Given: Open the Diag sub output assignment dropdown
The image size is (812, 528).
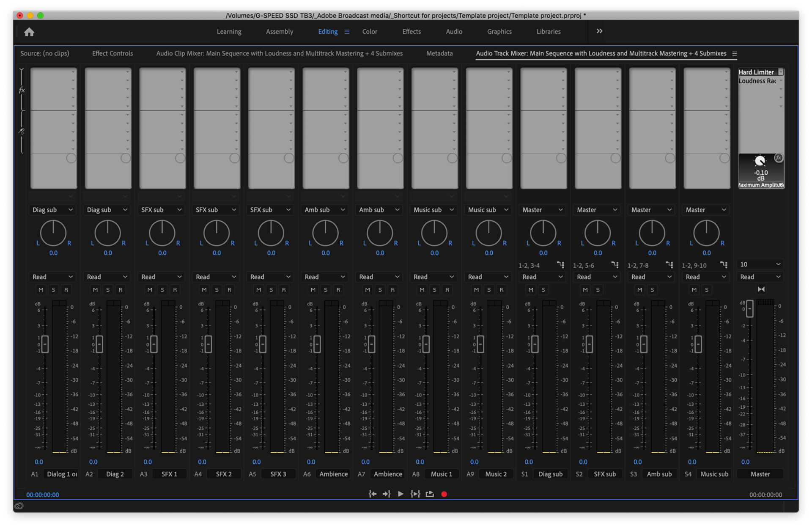Looking at the screenshot, I should click(x=52, y=209).
